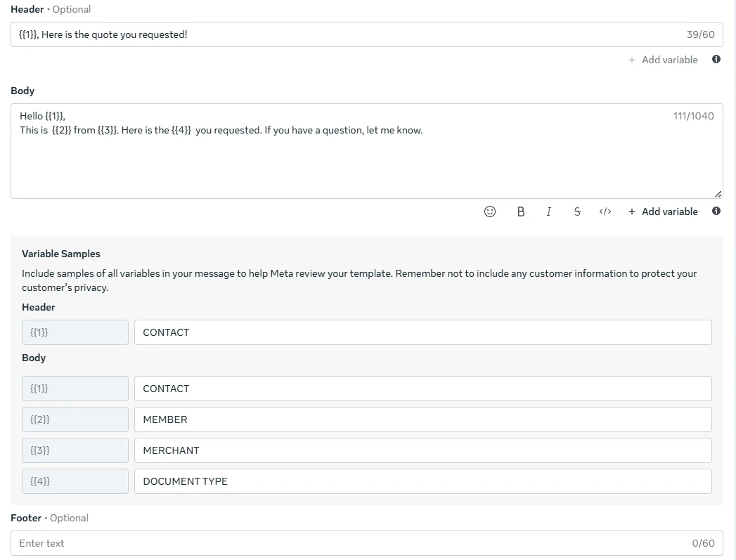
Task: Edit the DOCUMENT TYPE sample value field
Action: pyautogui.click(x=423, y=481)
